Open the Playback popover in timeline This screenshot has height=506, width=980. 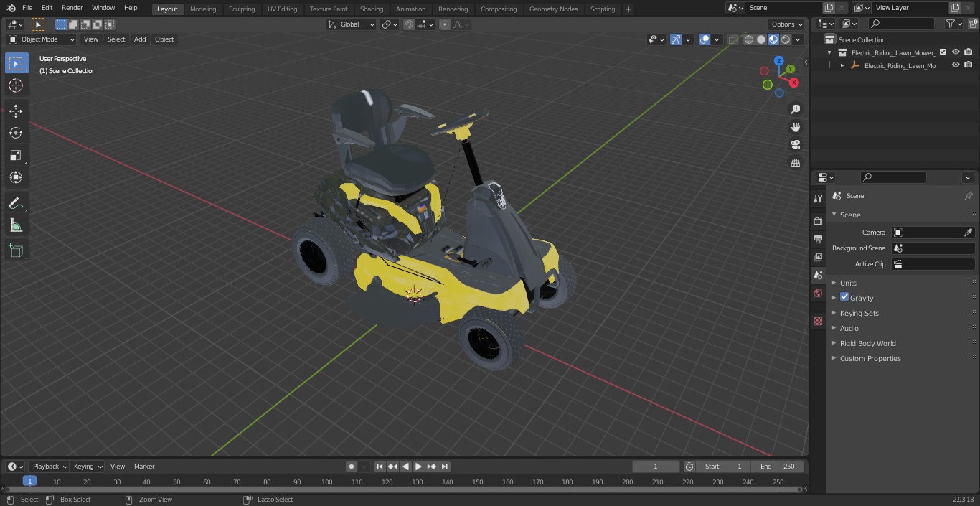50,467
